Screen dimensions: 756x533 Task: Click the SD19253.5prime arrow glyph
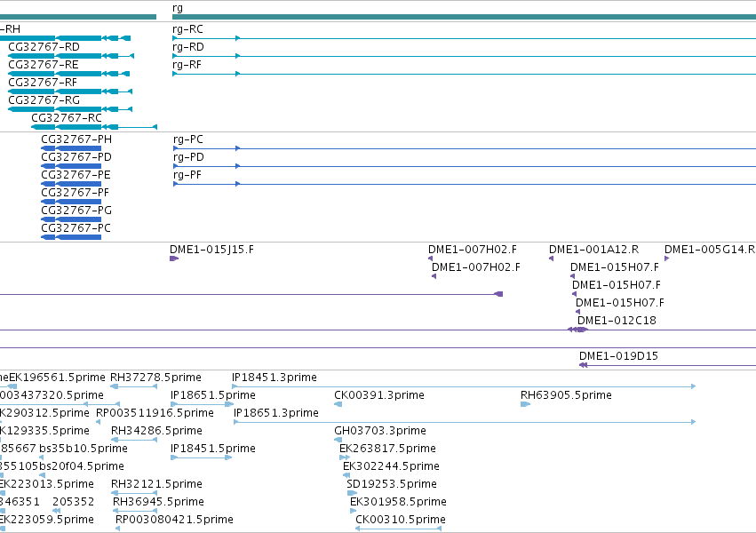coord(352,493)
